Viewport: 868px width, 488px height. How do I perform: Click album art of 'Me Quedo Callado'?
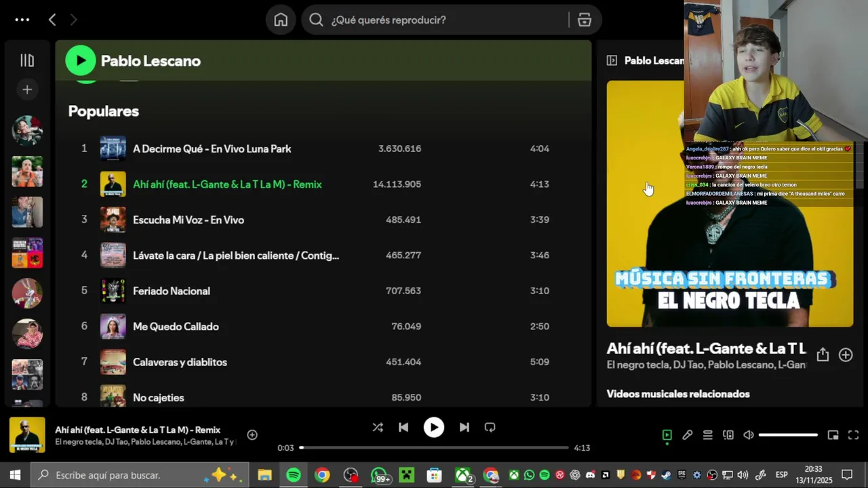click(113, 326)
